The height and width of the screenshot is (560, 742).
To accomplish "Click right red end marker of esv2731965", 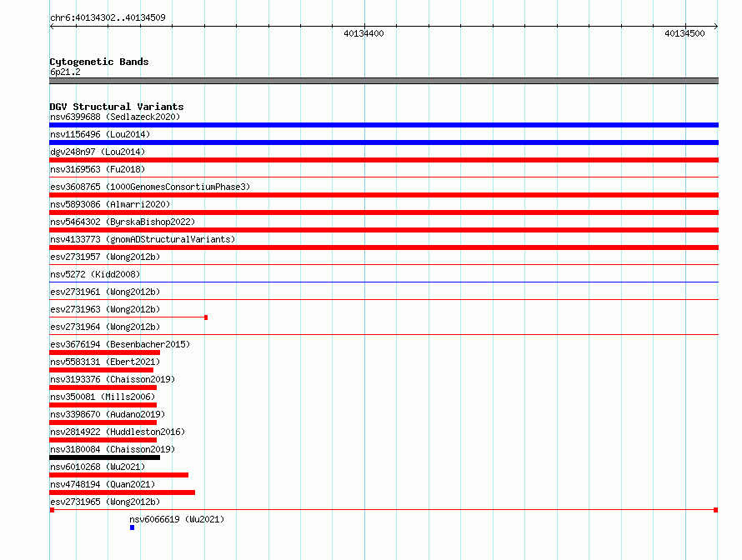I will point(716,510).
